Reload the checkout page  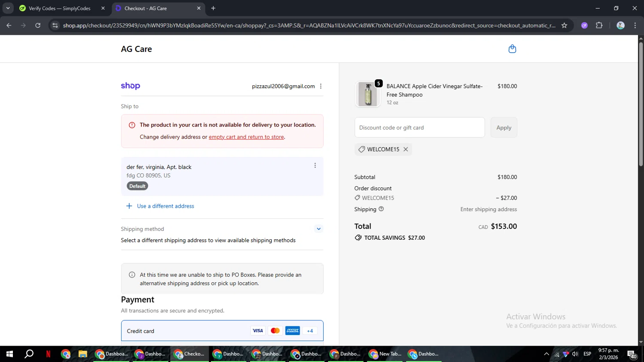click(x=38, y=25)
